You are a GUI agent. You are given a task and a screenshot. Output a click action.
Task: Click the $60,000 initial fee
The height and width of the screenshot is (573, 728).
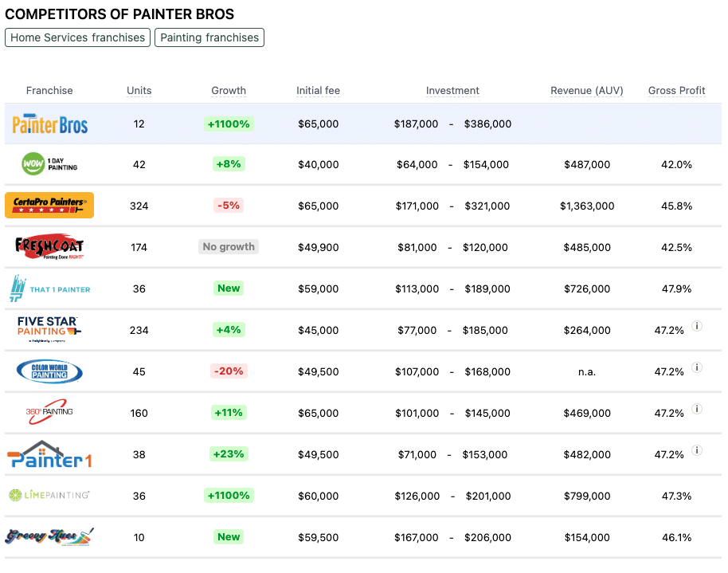point(318,496)
